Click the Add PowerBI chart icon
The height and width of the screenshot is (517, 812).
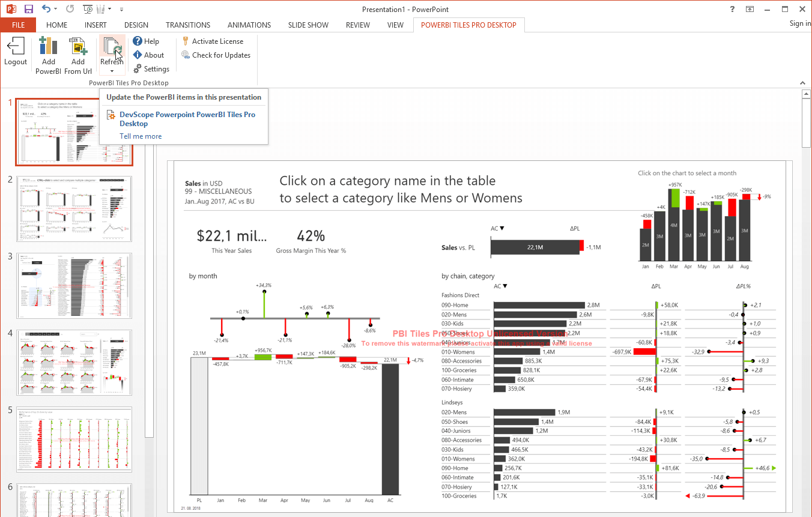[x=48, y=46]
